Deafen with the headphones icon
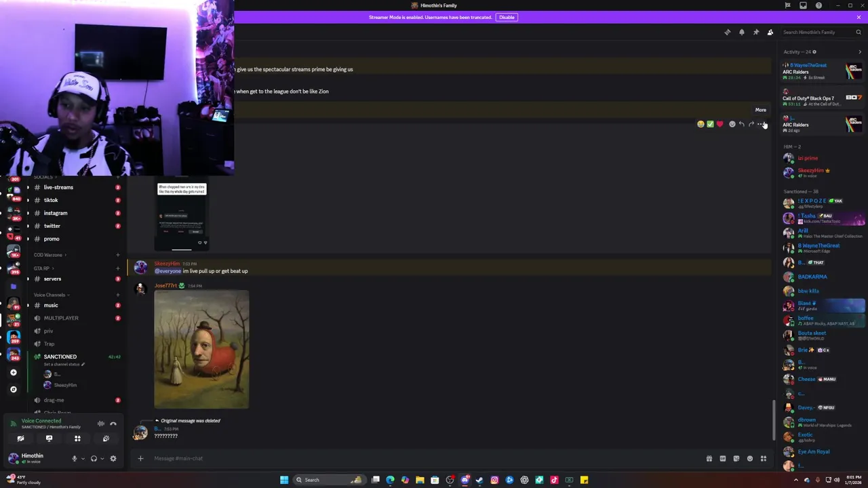 tap(94, 459)
